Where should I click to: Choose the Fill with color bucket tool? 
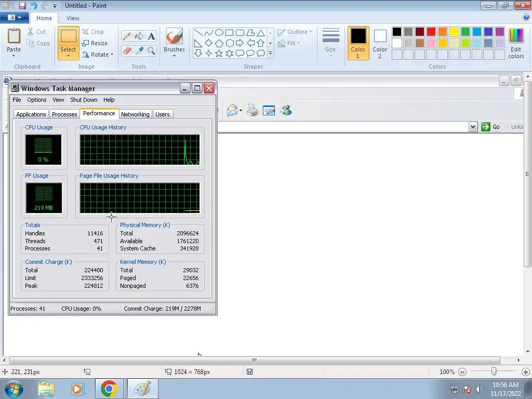tap(139, 36)
